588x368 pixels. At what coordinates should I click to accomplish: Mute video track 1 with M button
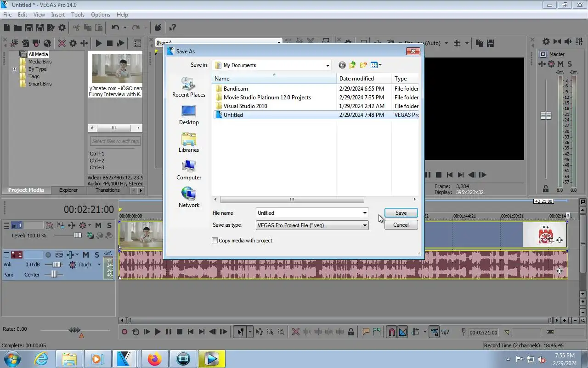click(98, 225)
